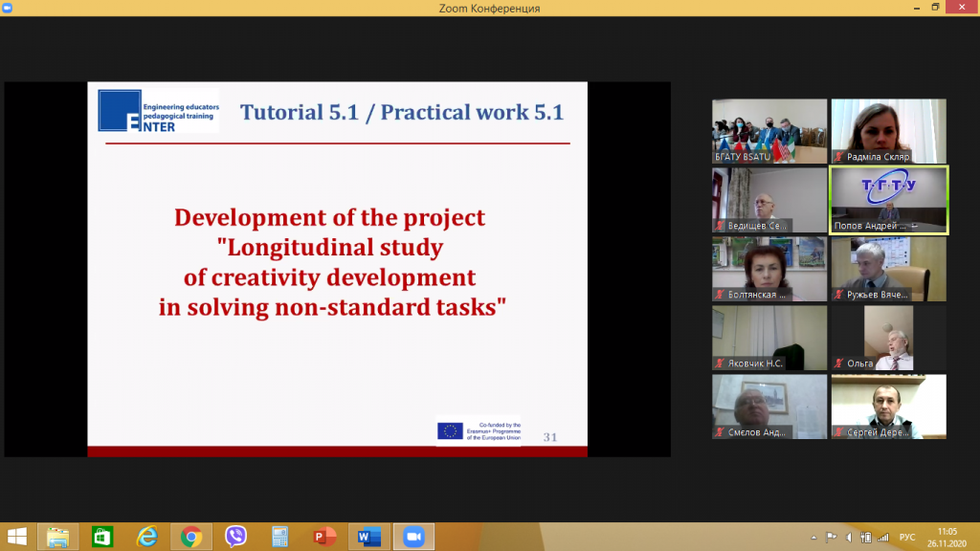This screenshot has width=980, height=551.
Task: Open Internet Explorer from the taskbar
Action: 146,537
